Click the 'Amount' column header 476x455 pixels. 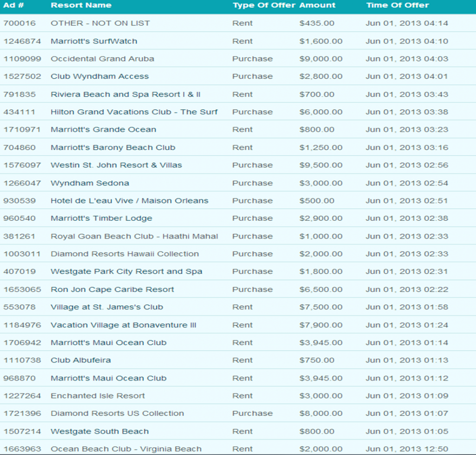(x=317, y=5)
